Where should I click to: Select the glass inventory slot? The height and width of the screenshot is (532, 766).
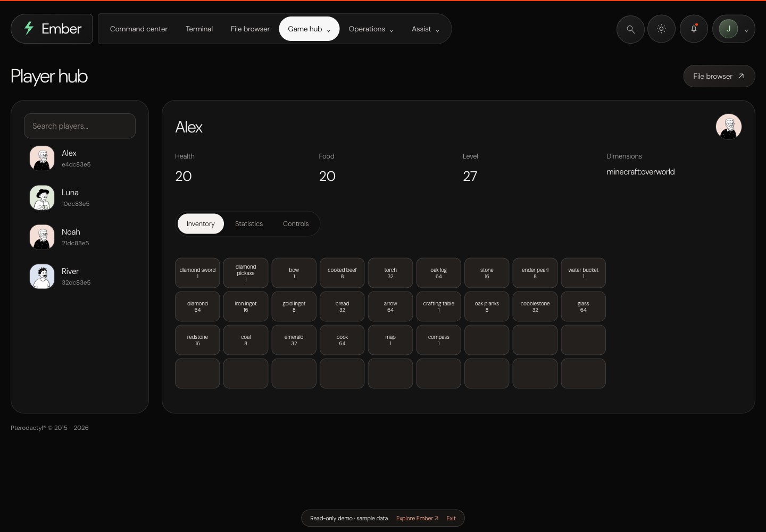(584, 306)
